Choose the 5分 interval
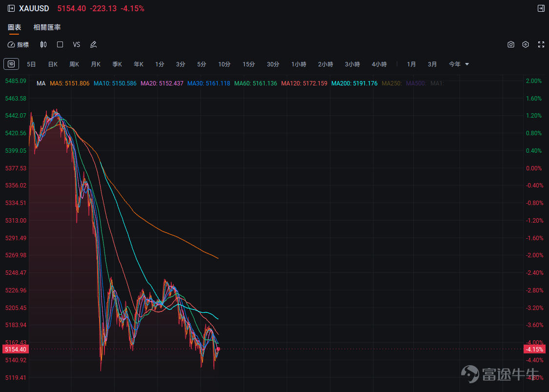The height and width of the screenshot is (392, 549). coord(202,64)
